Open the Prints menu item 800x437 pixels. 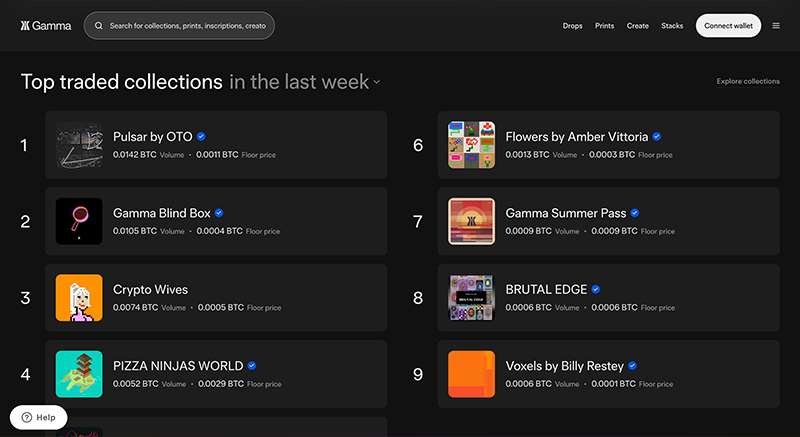click(x=604, y=25)
